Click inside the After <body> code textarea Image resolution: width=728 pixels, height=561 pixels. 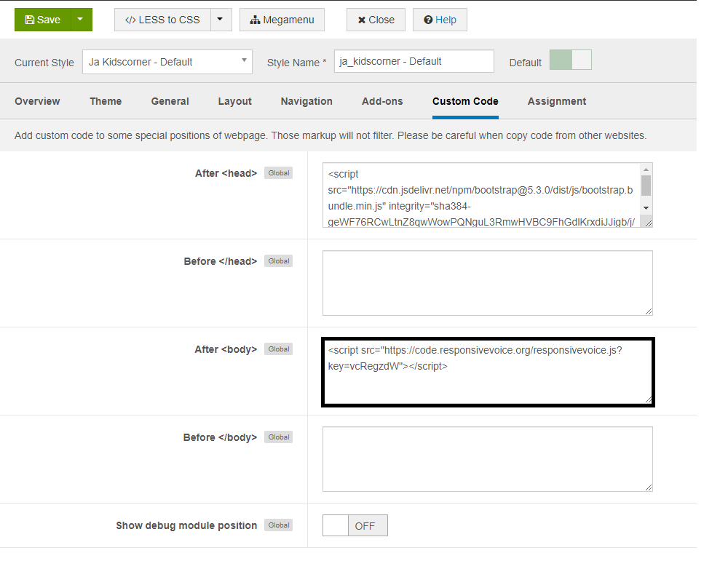(x=488, y=372)
